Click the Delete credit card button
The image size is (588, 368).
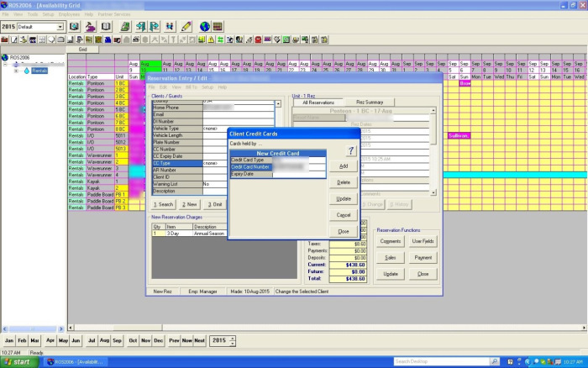point(343,181)
